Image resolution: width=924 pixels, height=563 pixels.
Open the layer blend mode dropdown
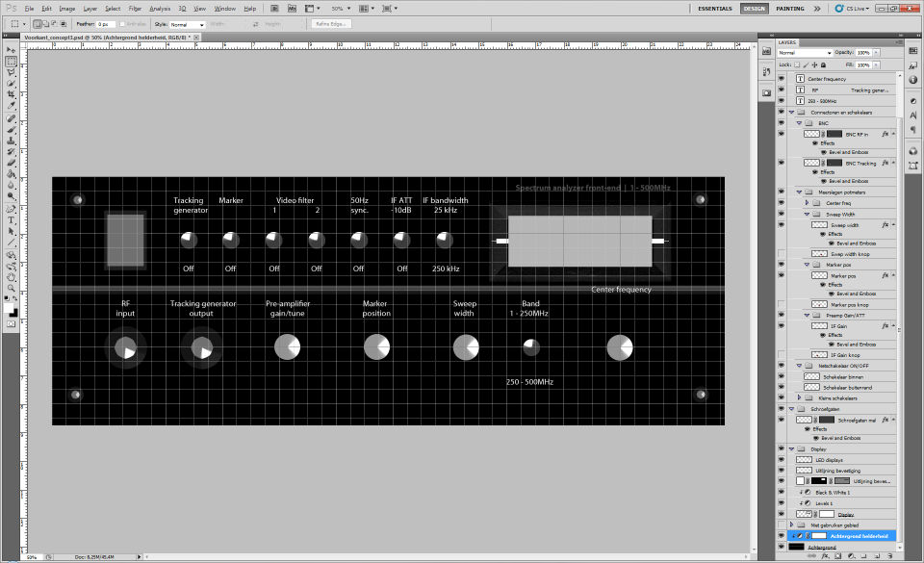pos(805,53)
